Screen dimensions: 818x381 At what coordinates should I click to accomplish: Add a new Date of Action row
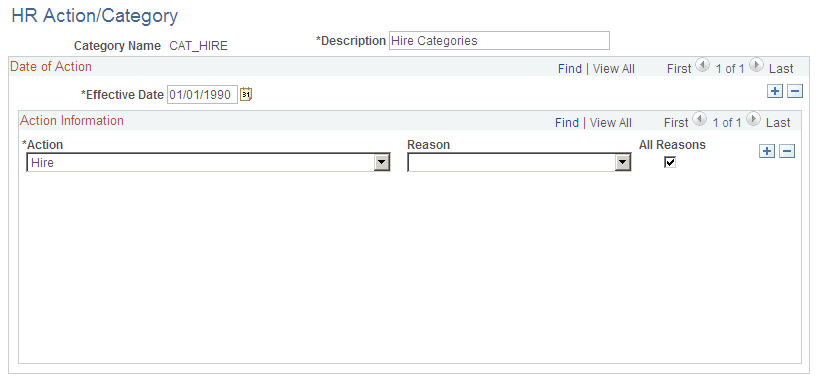pos(775,91)
